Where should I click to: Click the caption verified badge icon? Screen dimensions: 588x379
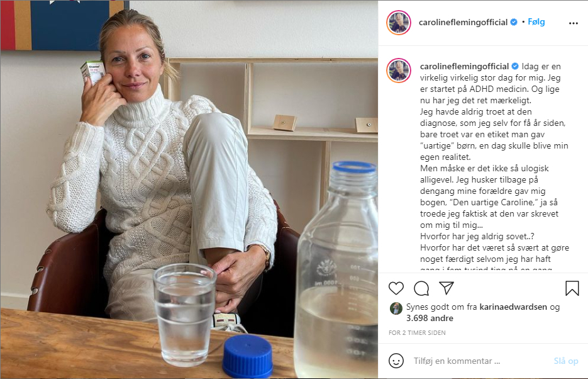515,66
